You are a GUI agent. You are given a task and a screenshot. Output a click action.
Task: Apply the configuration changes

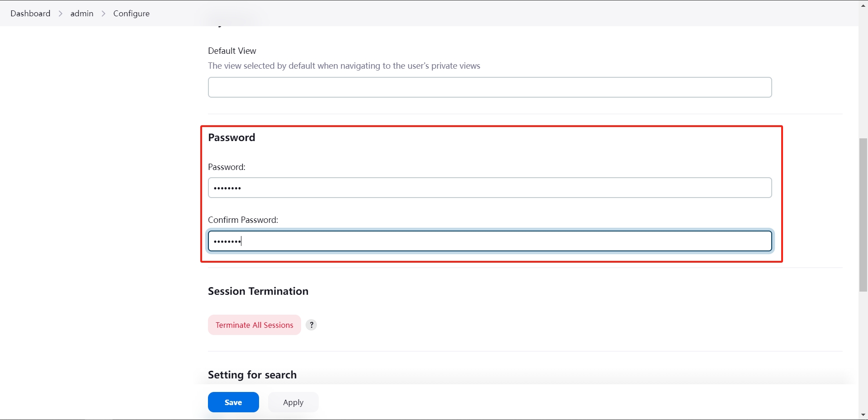pos(293,402)
